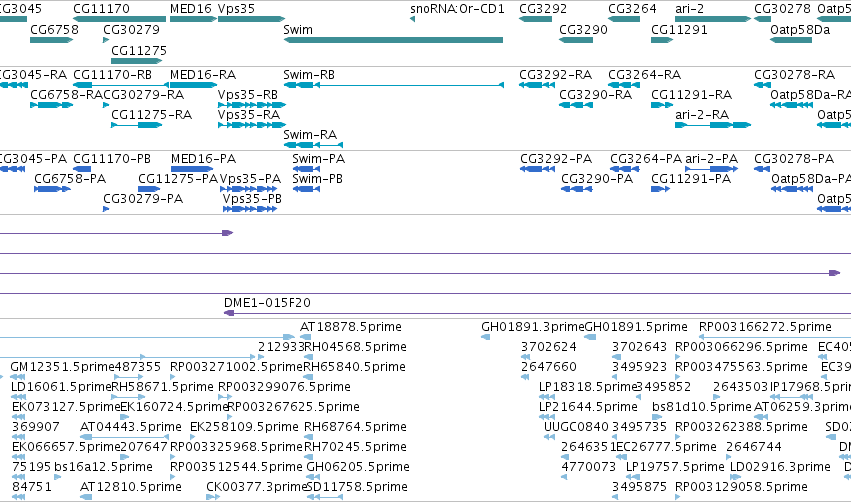Select the CG3292 gene label
Image resolution: width=851 pixels, height=502 pixels.
point(543,9)
